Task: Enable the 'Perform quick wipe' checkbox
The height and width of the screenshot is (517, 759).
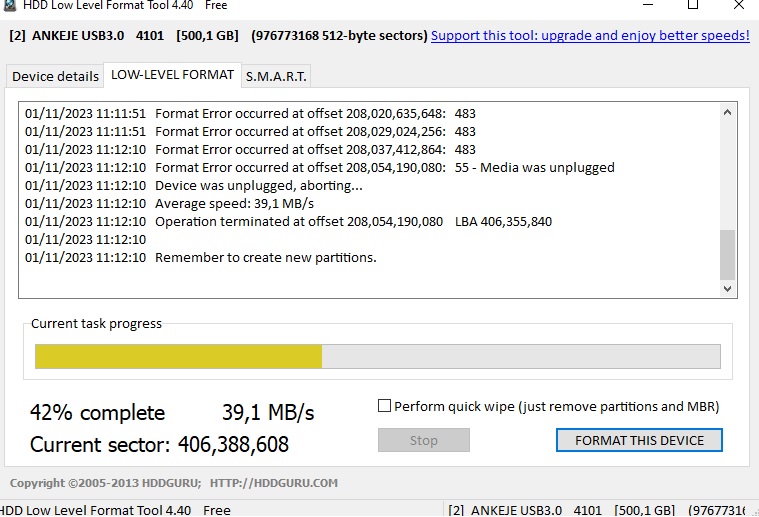Action: [385, 406]
